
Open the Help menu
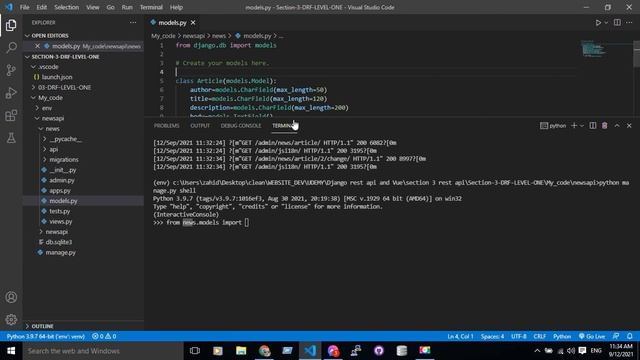(x=176, y=7)
